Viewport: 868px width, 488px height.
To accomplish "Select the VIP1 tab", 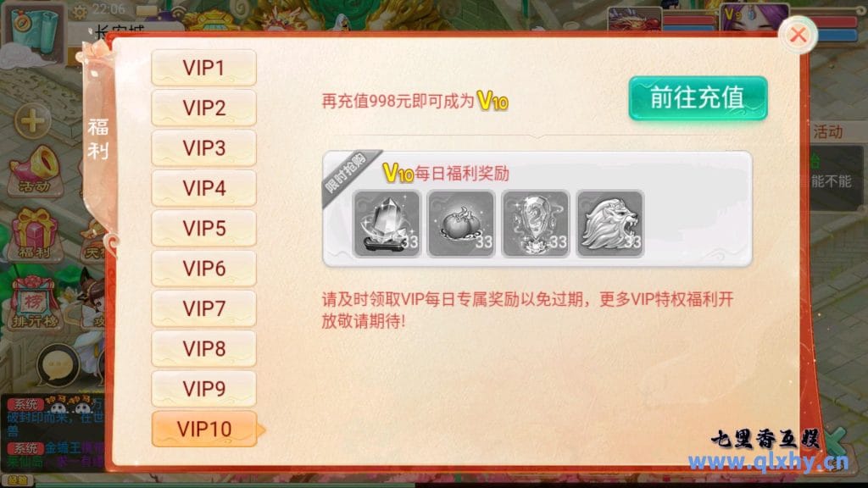I will pyautogui.click(x=203, y=68).
